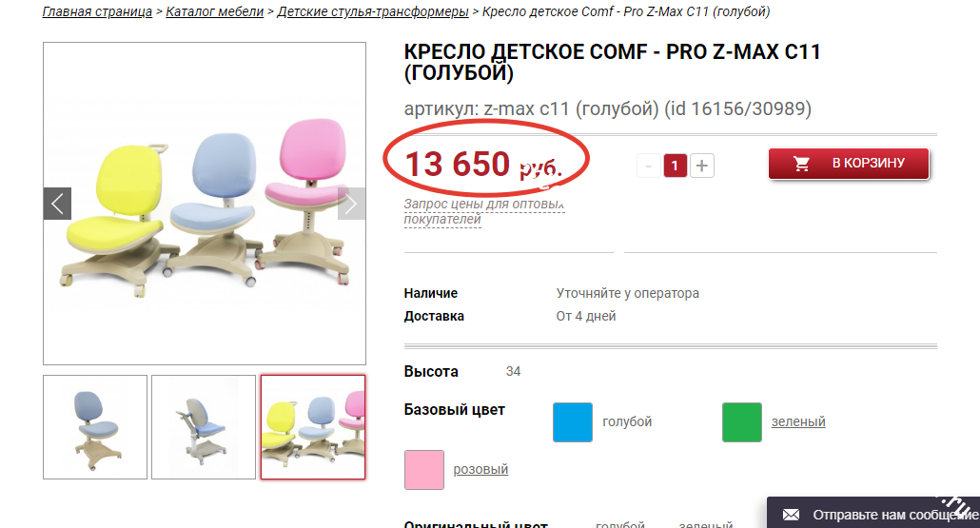Add the chair to cart via В КОРЗИНУ

tap(849, 164)
